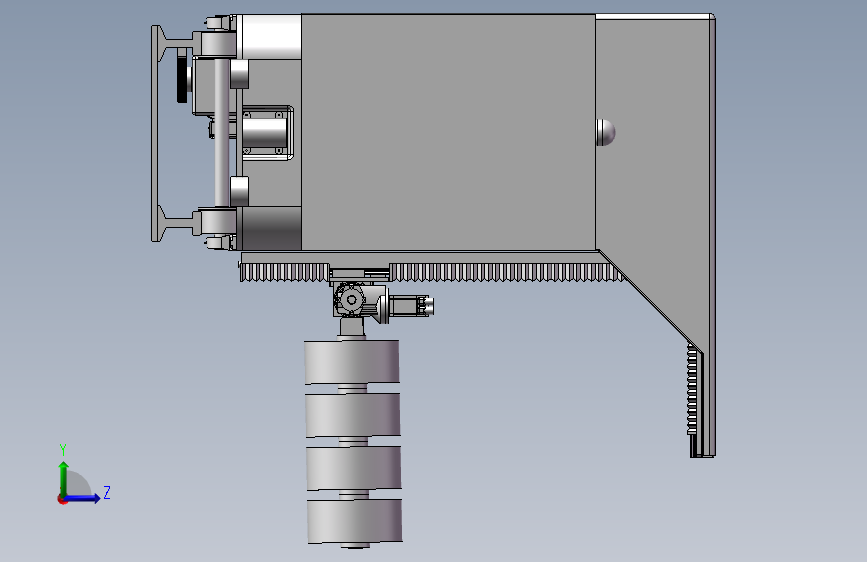Select the servo motor beside the gearbox
This screenshot has width=867, height=562.
click(x=412, y=305)
